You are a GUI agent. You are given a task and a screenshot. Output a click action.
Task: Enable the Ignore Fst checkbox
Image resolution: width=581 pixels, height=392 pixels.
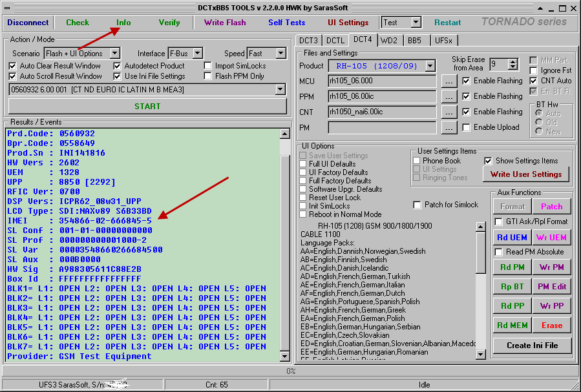(534, 70)
